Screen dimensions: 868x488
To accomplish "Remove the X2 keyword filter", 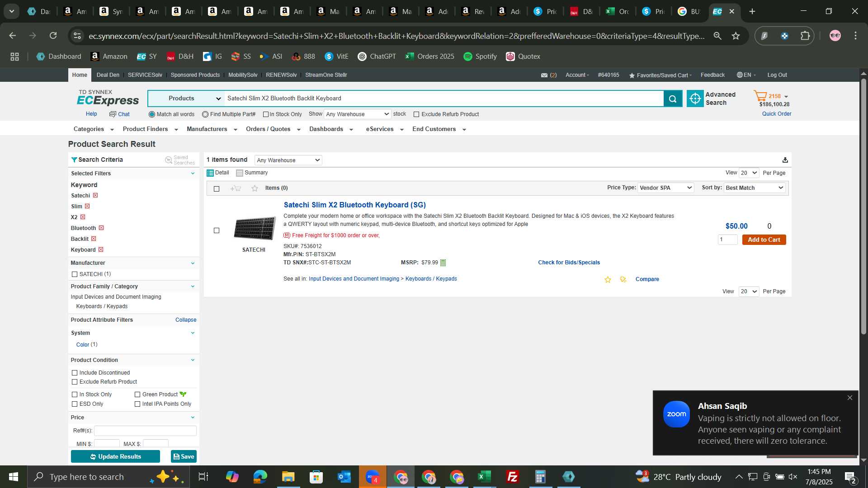I will tap(83, 217).
